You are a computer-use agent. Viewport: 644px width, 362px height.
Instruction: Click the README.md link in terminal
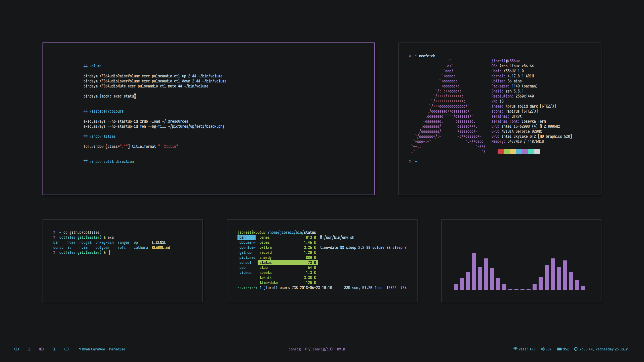pos(161,247)
